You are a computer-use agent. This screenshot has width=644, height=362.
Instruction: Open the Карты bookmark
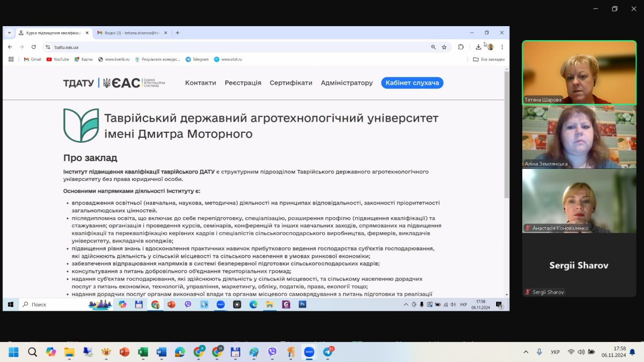[x=84, y=59]
